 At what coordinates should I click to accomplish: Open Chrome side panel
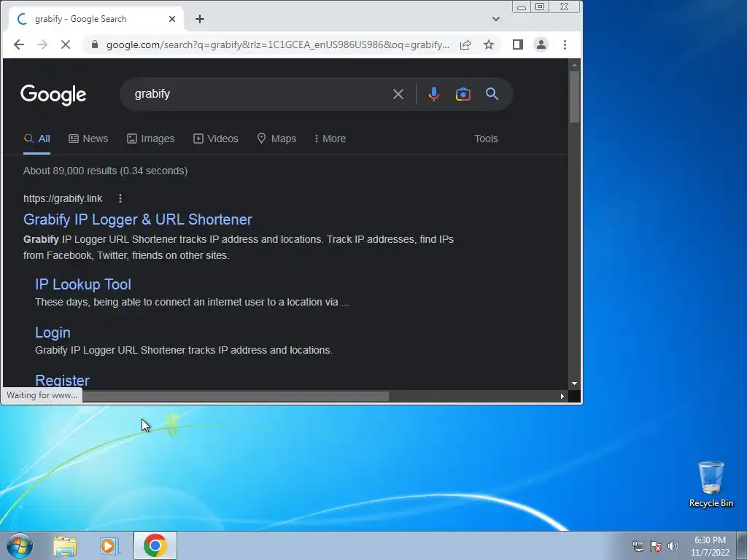(x=518, y=44)
